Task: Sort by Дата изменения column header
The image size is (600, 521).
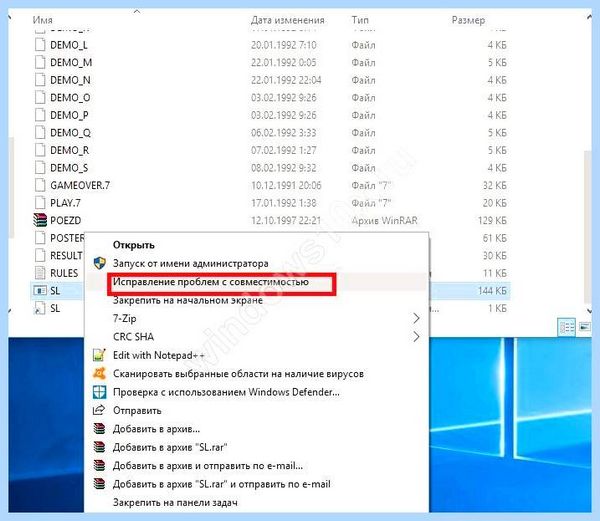Action: pyautogui.click(x=288, y=20)
